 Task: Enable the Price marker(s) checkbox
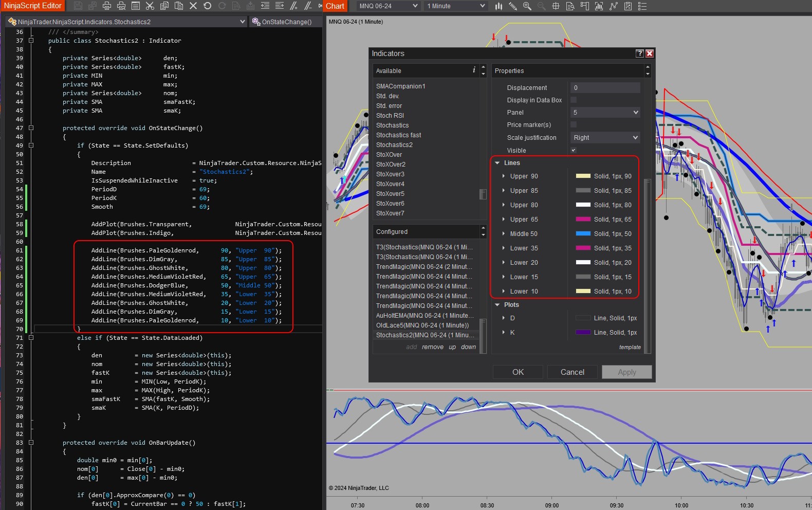574,124
